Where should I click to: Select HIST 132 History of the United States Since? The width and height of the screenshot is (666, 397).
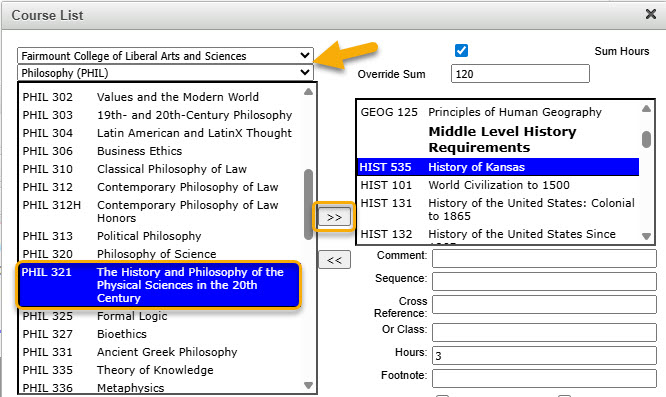pos(498,234)
